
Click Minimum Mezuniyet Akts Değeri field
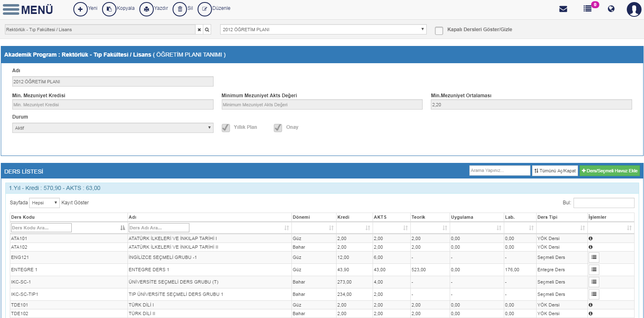coord(322,105)
